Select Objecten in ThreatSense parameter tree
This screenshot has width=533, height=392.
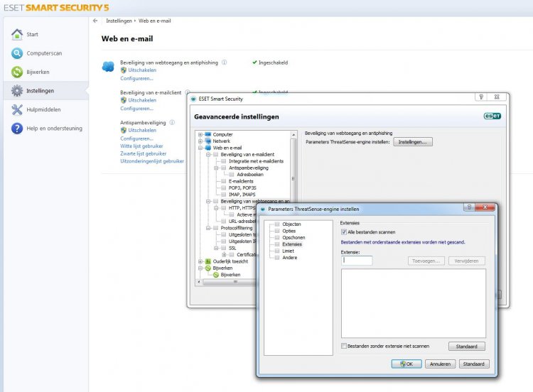point(291,224)
